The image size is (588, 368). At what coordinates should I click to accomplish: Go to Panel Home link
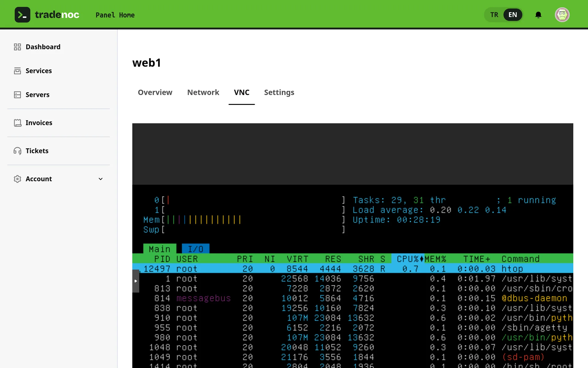click(x=115, y=15)
